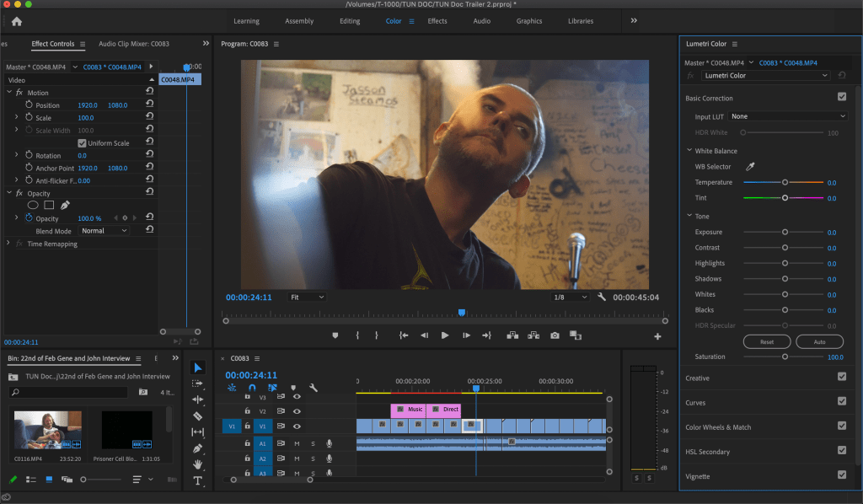This screenshot has width=863, height=504.
Task: Click the Home icon
Action: tap(17, 21)
